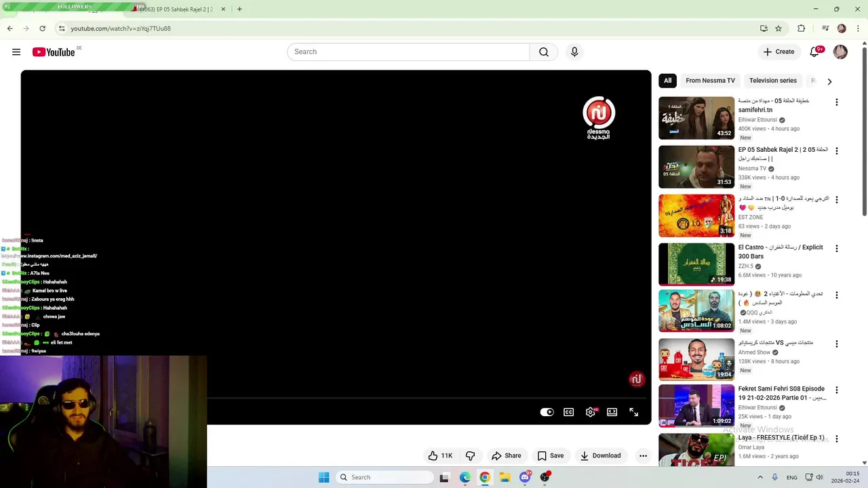Open the 43:52 duration video thumbnail
Screen dimensions: 868x488
click(696, 118)
